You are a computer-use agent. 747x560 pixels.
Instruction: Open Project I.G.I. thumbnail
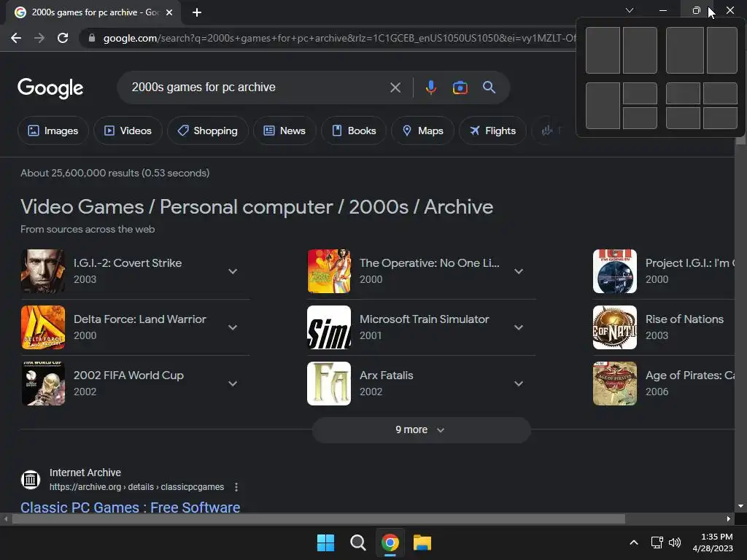click(x=614, y=271)
